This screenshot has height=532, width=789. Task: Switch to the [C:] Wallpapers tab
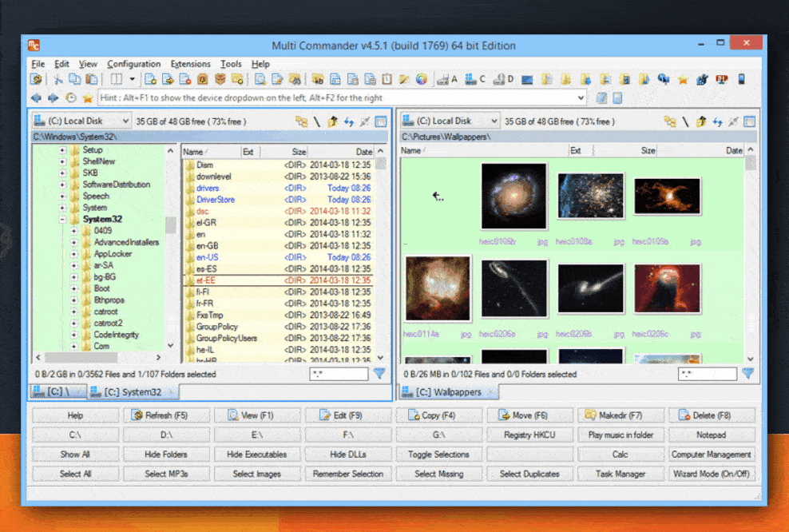(x=448, y=391)
